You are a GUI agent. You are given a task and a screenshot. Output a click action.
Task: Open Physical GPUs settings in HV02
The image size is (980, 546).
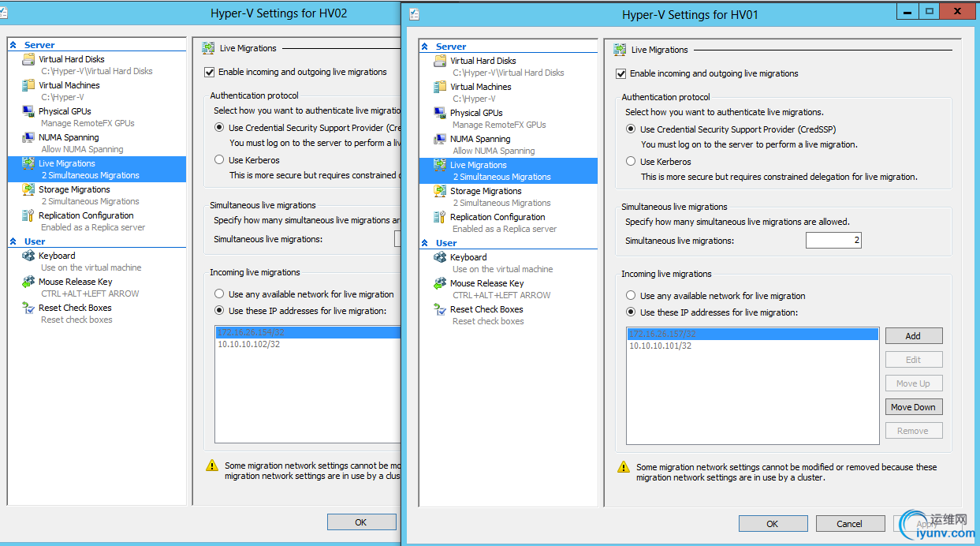tap(97, 117)
